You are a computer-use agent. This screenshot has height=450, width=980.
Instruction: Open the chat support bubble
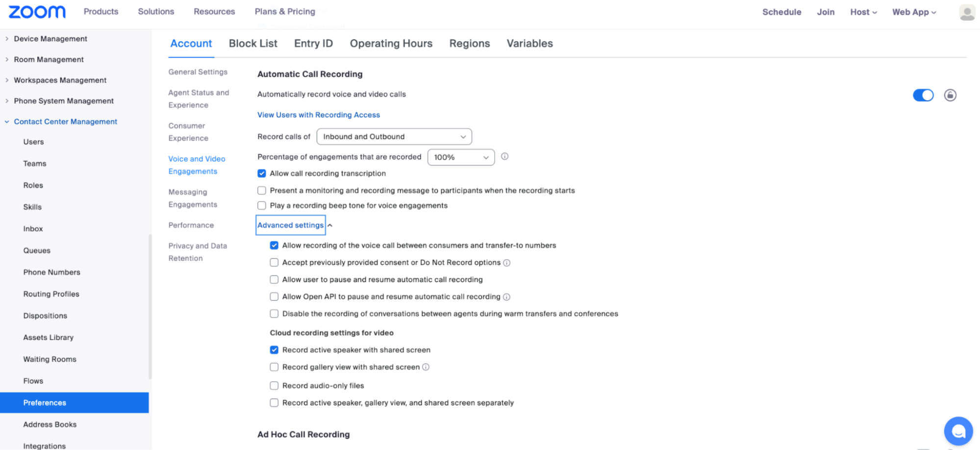[958, 431]
